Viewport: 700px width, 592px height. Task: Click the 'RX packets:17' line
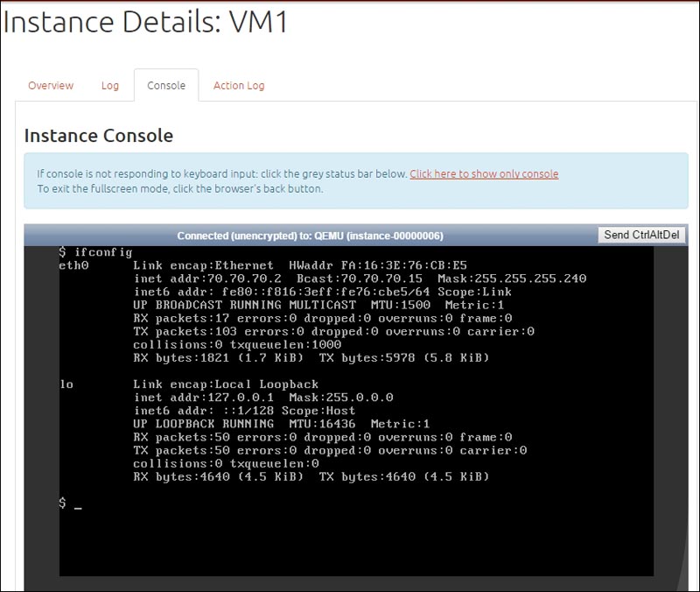[322, 318]
